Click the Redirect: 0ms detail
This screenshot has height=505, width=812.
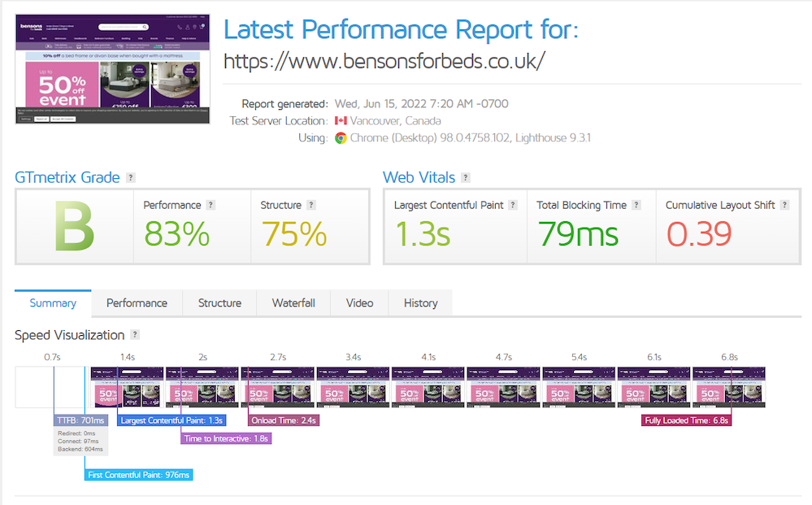coord(76,433)
